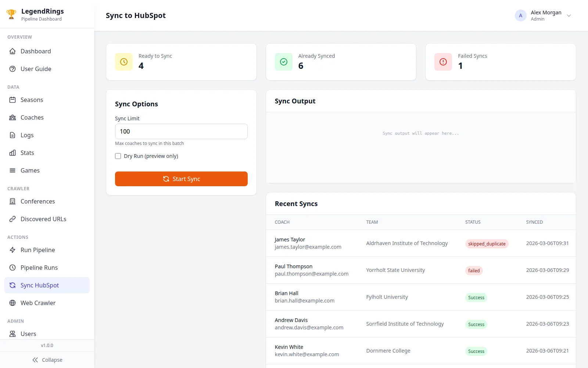Click the SYNCED column header
Image resolution: width=588 pixels, height=368 pixels.
tap(534, 222)
